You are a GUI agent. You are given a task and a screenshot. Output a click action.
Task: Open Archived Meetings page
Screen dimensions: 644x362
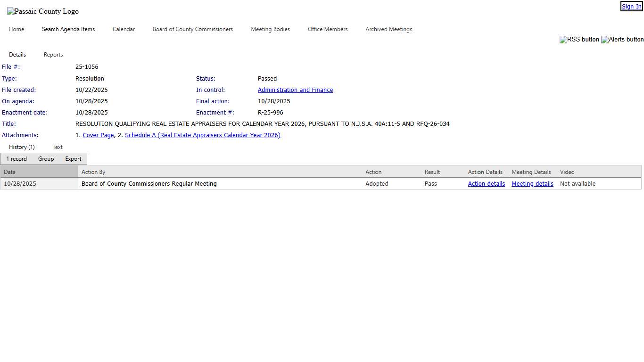point(388,29)
